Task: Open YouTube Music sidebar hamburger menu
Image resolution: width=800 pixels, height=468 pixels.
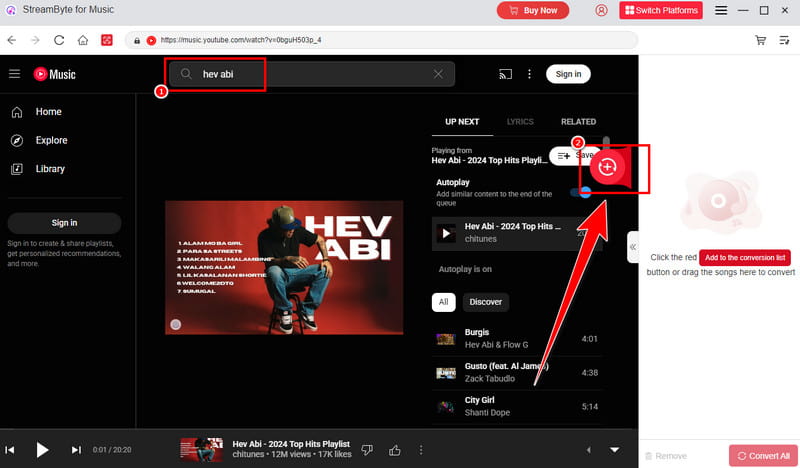Action: [x=14, y=74]
